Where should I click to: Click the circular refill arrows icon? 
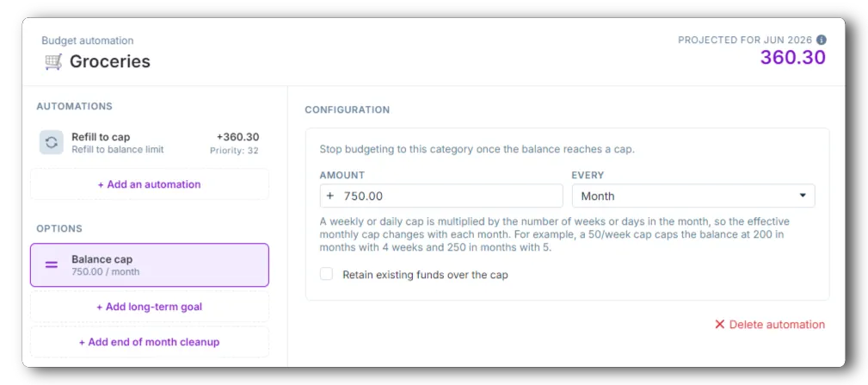51,142
